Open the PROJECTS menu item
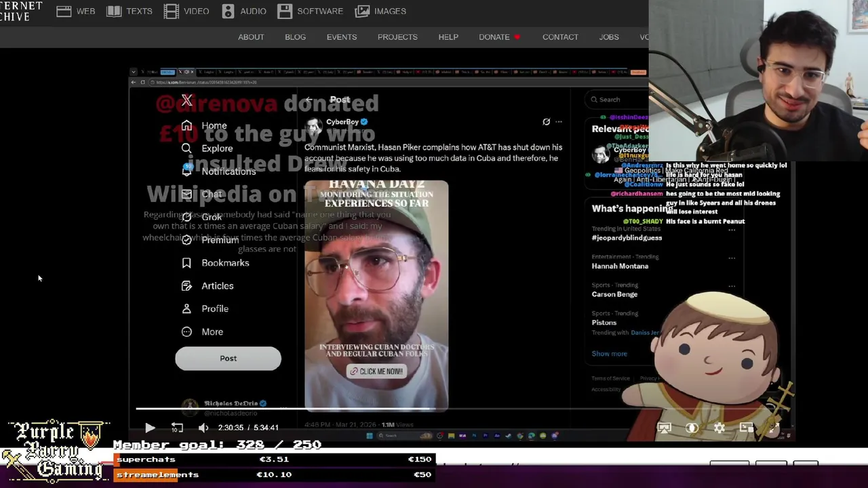 click(x=397, y=37)
